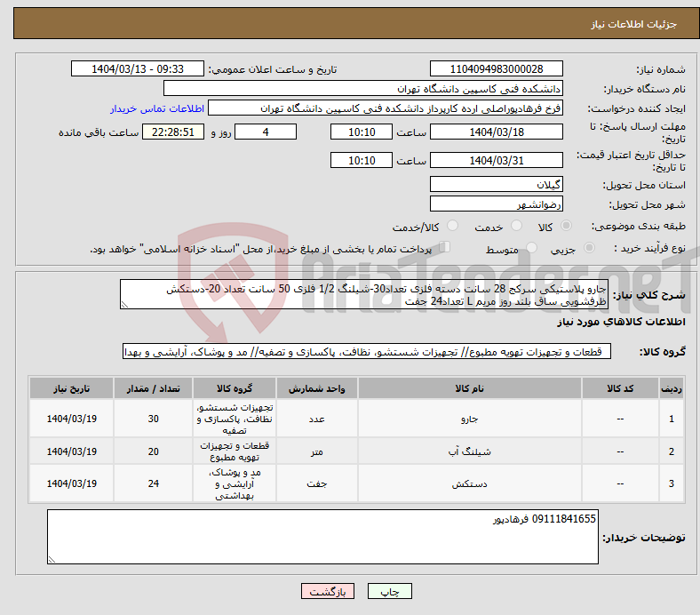Screen dimensions: 700x615
Task: Click the unit cell عدد
Action: point(317,419)
